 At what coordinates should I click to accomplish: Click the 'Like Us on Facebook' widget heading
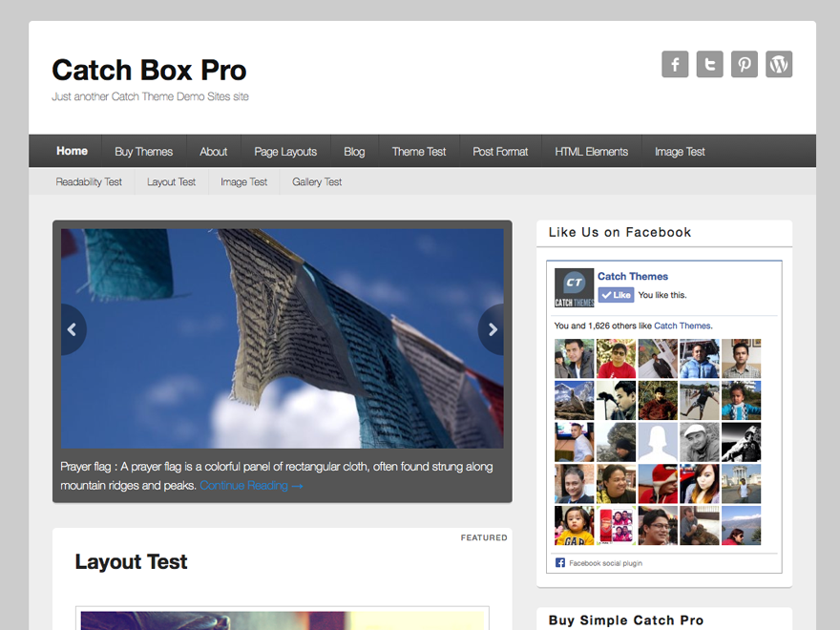[x=619, y=232]
